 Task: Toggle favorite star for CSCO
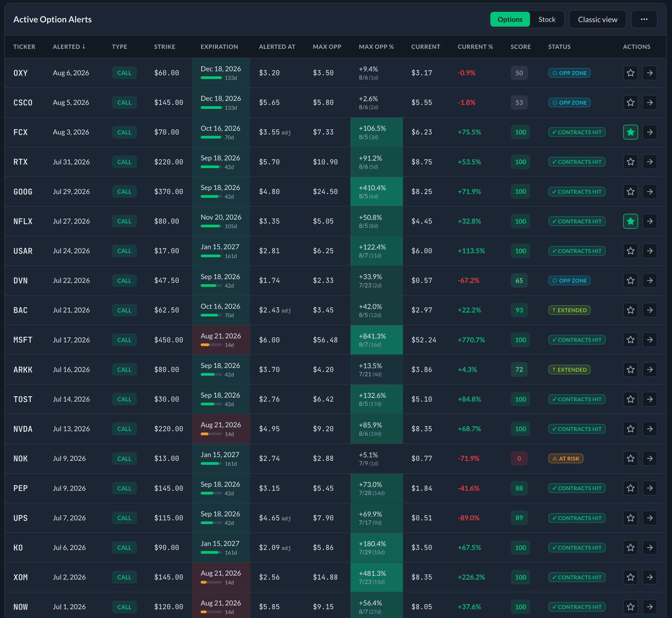pyautogui.click(x=630, y=102)
